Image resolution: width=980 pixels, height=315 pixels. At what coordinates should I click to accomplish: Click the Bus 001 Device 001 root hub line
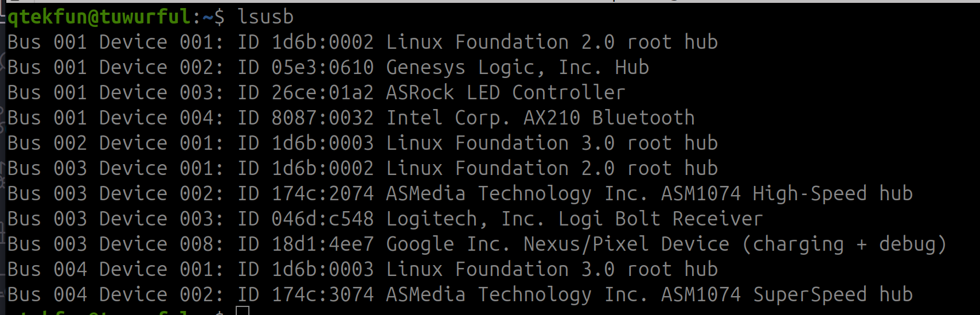point(362,42)
